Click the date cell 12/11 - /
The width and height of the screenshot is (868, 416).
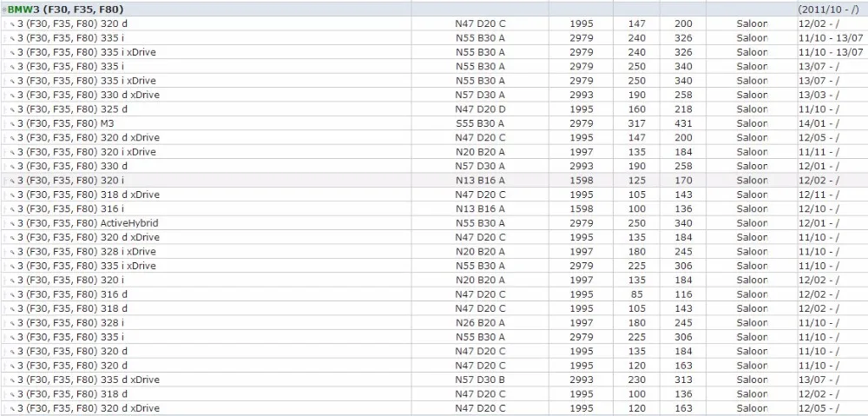(x=819, y=195)
